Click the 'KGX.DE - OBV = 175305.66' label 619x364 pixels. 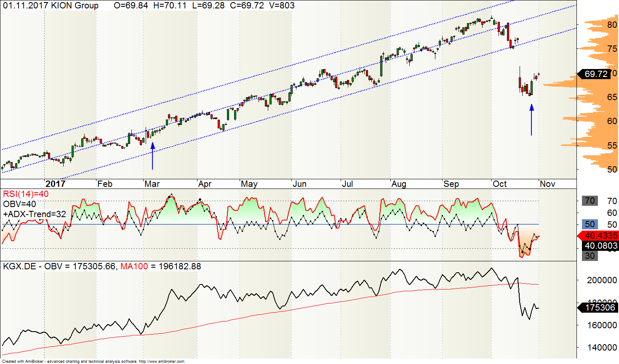coord(59,266)
